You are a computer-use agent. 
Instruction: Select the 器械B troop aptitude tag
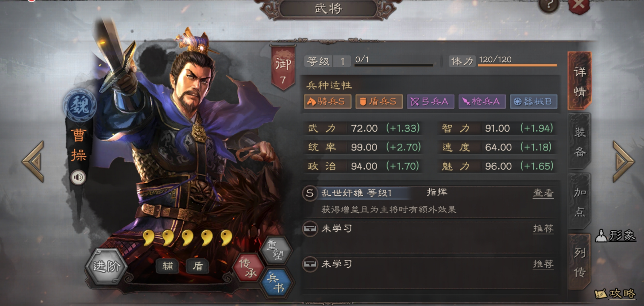534,101
